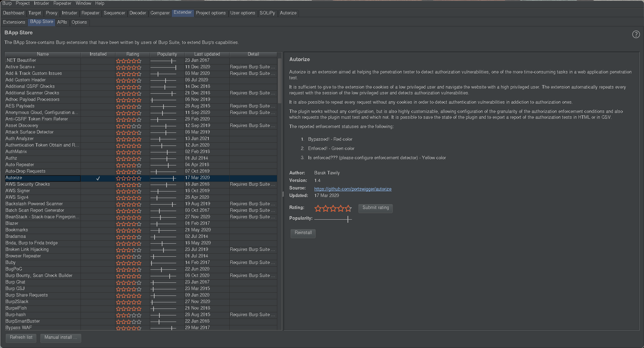Select the Logger-style AuthMatrix extension row
This screenshot has height=348, width=644.
[x=16, y=152]
